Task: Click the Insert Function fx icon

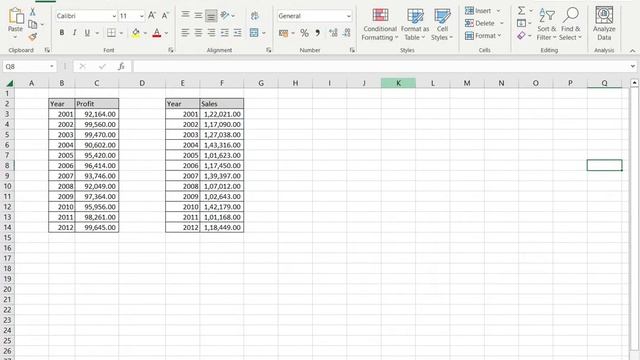Action: [x=121, y=67]
